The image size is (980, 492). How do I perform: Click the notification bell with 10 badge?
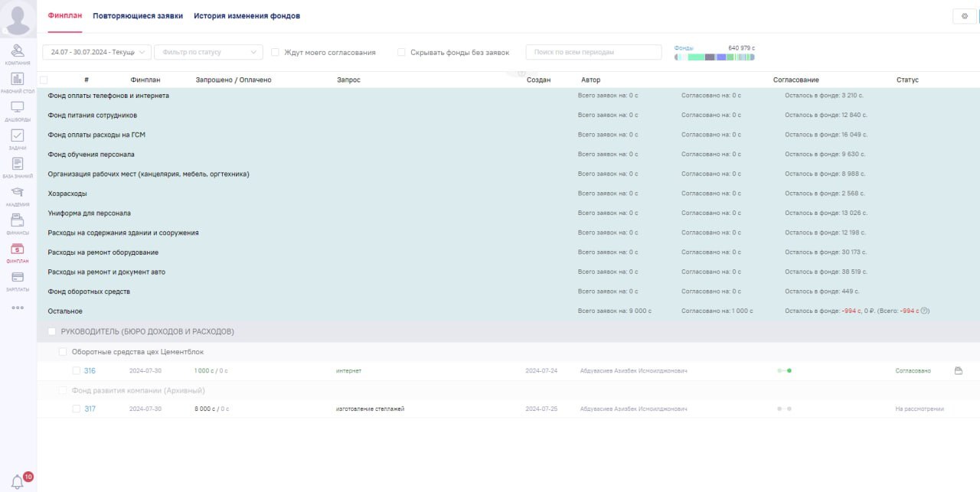pos(17,481)
